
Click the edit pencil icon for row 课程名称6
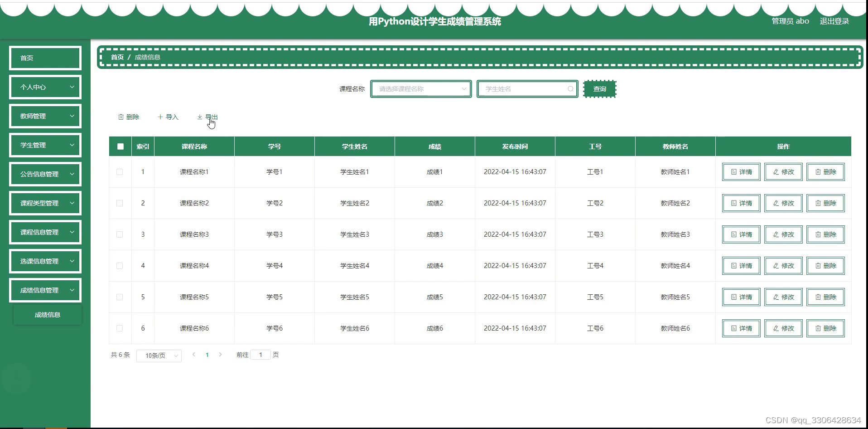776,328
